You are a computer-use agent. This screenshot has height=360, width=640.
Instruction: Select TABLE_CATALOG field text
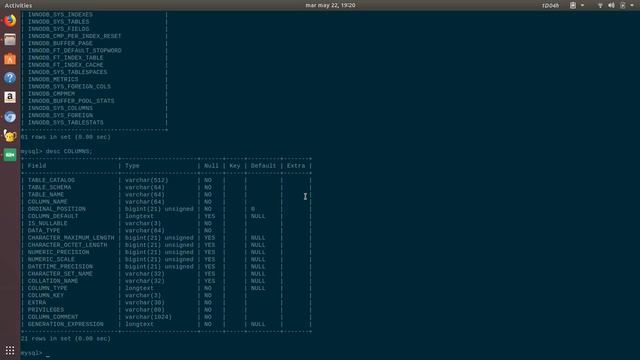[x=51, y=180]
